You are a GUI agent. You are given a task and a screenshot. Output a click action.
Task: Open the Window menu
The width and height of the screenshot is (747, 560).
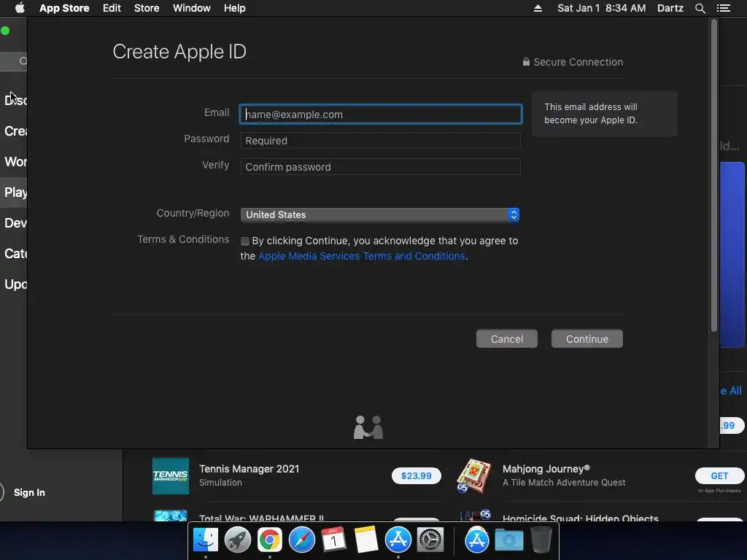[192, 8]
